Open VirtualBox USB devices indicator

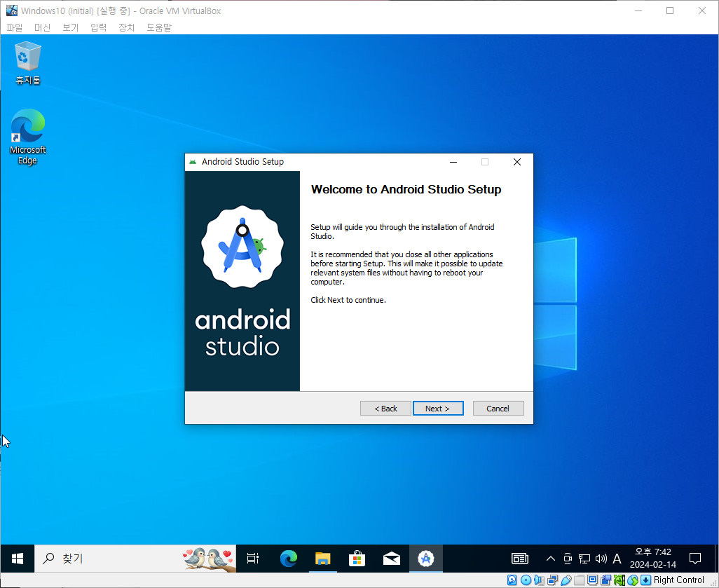[x=566, y=580]
